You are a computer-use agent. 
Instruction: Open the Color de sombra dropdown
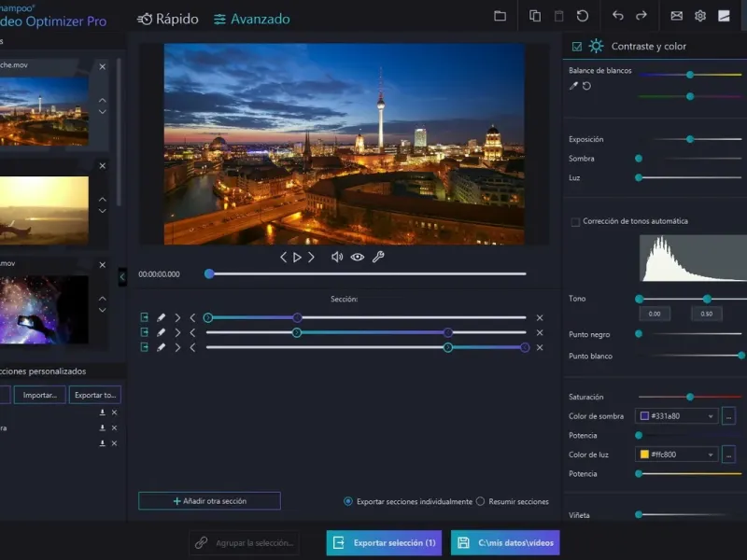pyautogui.click(x=677, y=416)
